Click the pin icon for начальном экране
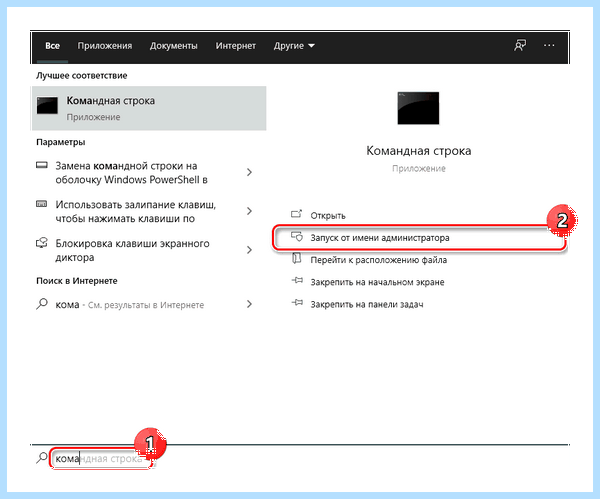Screen dimensions: 600x499 [x=297, y=280]
